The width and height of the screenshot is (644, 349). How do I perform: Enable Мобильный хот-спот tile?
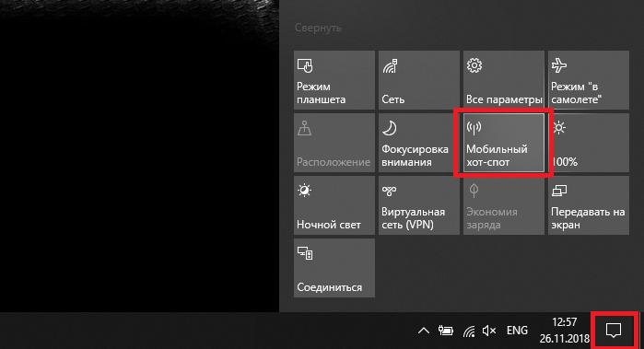tap(504, 143)
